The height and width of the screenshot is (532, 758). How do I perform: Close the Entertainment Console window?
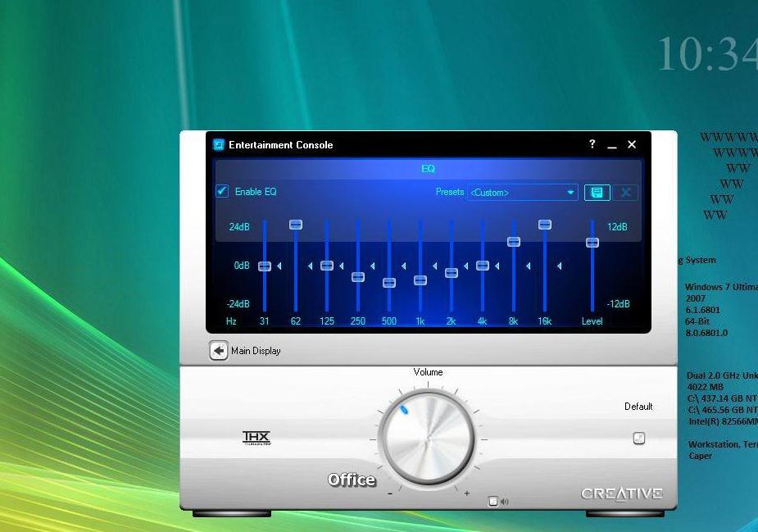pyautogui.click(x=632, y=144)
